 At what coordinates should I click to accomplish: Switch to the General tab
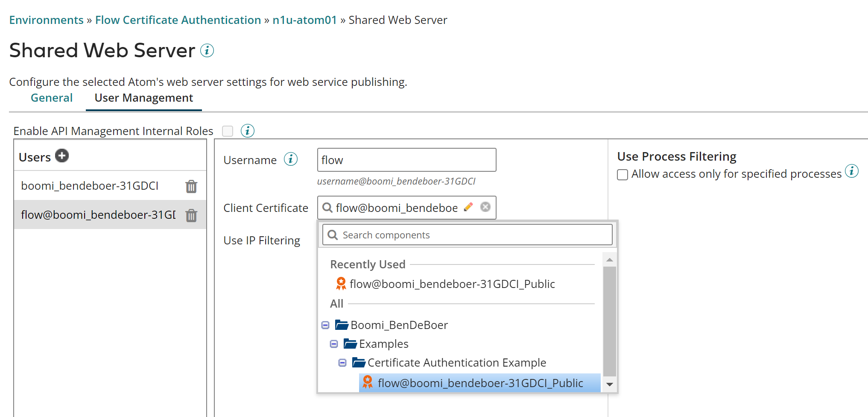(x=51, y=97)
